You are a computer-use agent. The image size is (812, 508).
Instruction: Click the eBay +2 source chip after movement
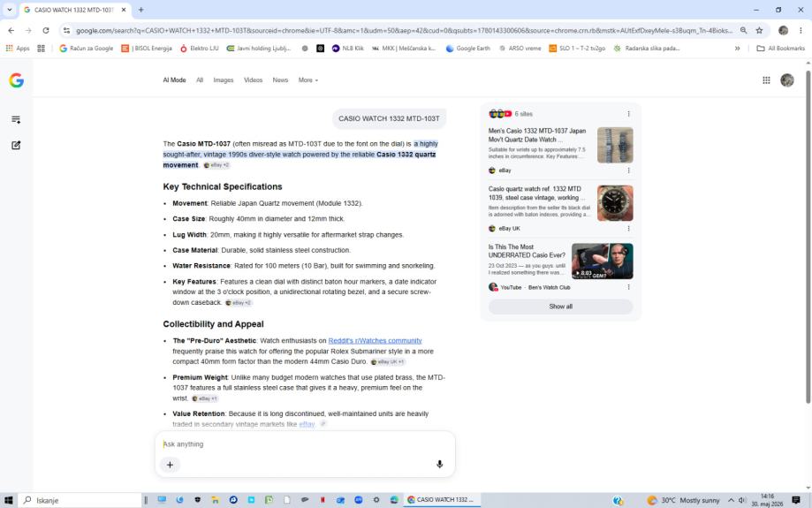(x=216, y=165)
